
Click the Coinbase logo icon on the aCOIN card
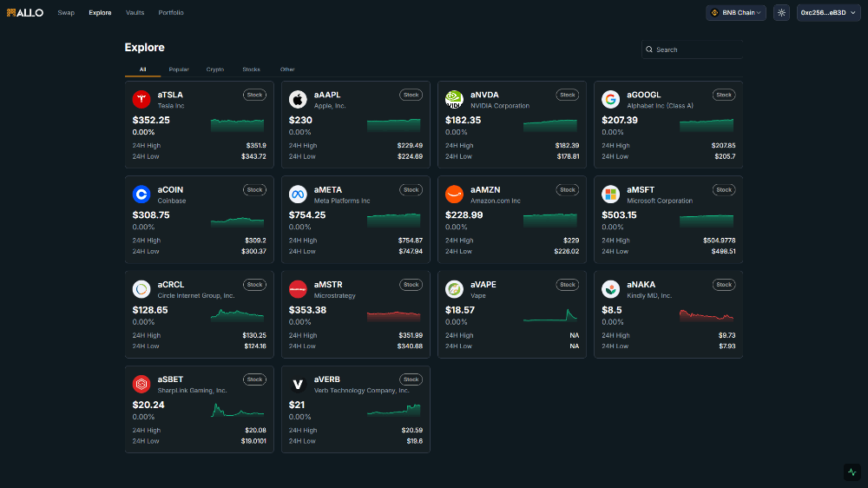coord(141,195)
